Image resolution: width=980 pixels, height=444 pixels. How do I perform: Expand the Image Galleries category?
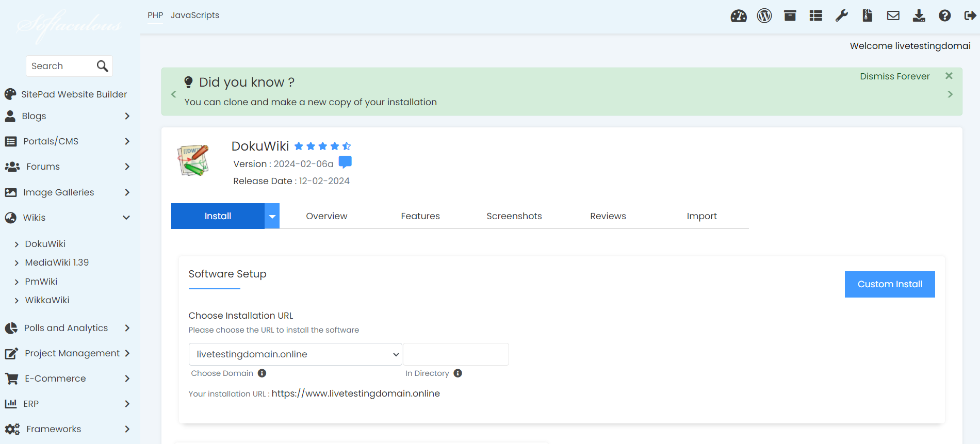tap(127, 192)
